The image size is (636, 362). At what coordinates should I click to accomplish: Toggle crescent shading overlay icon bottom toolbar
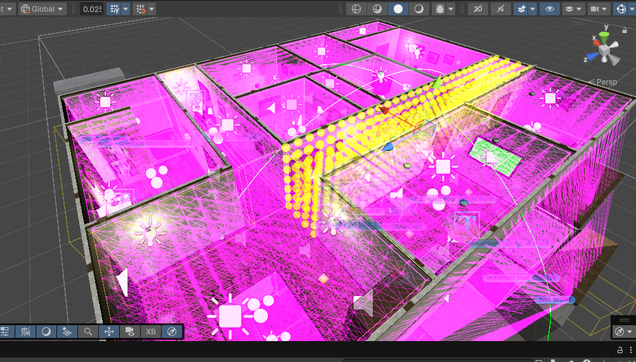pyautogui.click(x=46, y=332)
